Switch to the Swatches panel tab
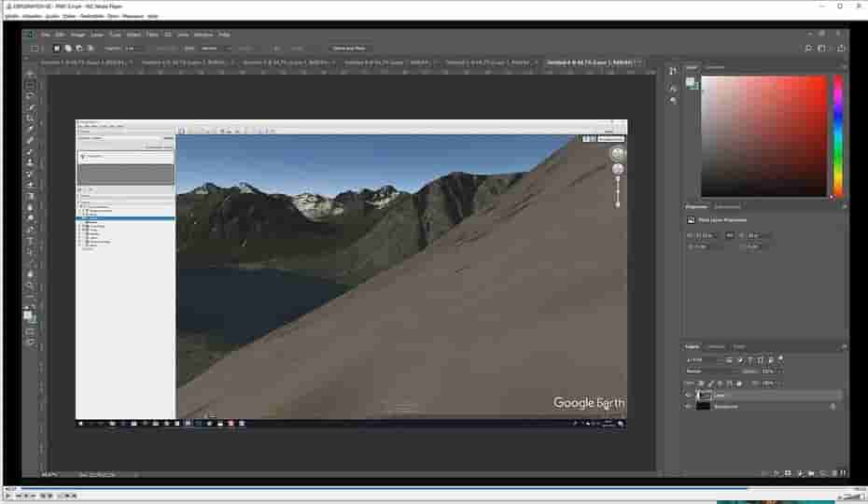The image size is (868, 504). point(715,67)
